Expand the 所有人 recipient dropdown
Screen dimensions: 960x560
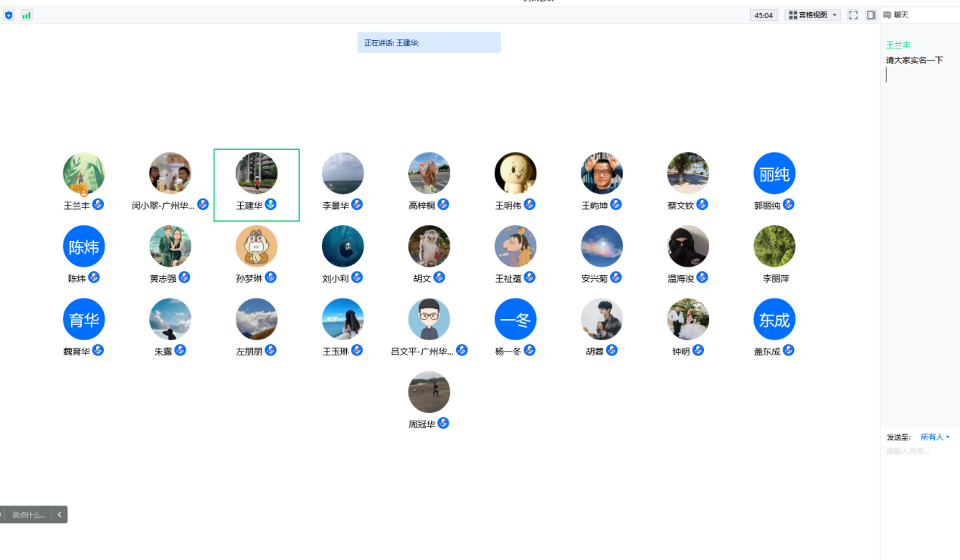[934, 437]
